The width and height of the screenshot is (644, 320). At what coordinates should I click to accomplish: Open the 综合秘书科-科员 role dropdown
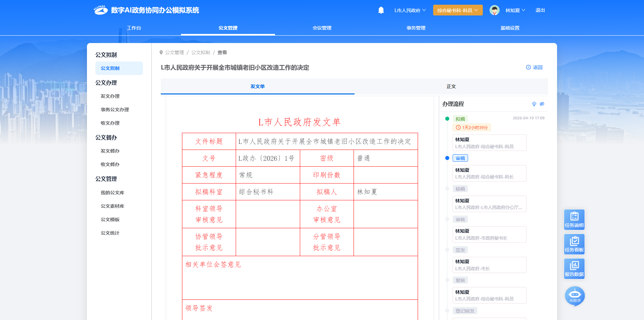pos(458,10)
